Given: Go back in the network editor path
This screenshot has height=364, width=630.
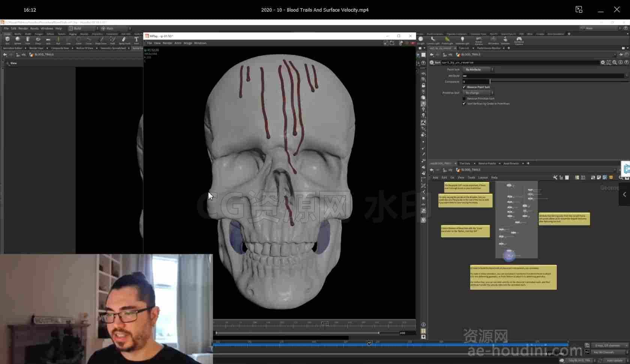Looking at the screenshot, I should tap(432, 170).
